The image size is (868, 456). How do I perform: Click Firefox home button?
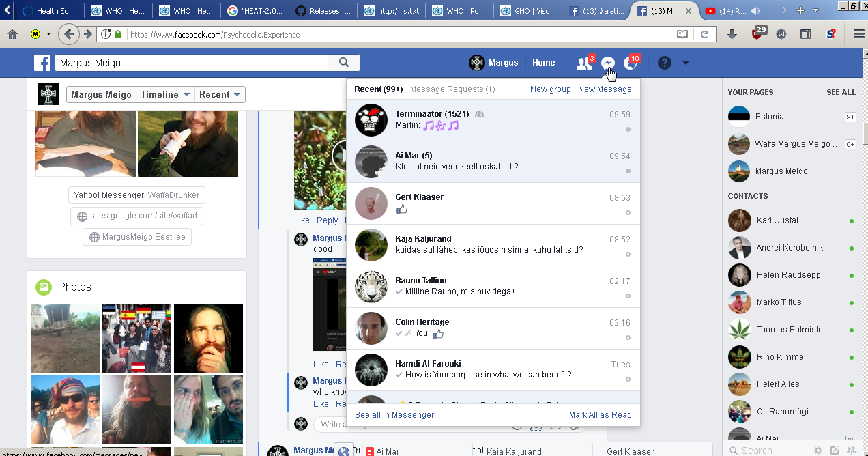[12, 34]
